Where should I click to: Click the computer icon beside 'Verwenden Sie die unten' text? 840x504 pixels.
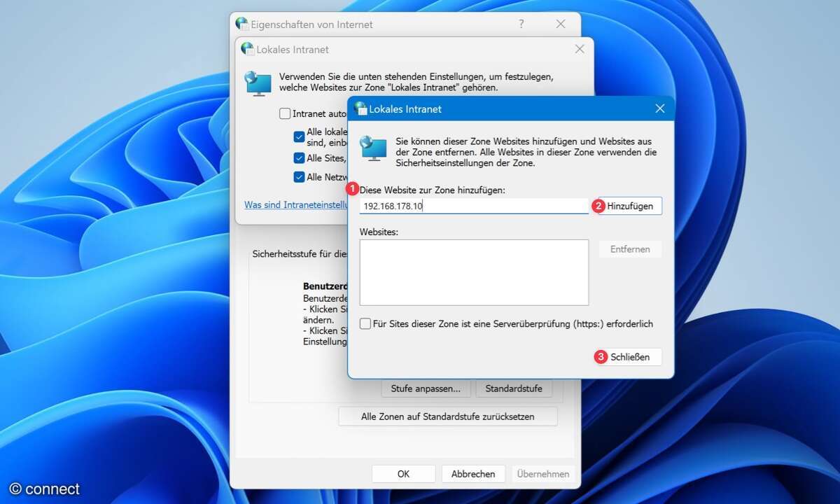(x=258, y=83)
